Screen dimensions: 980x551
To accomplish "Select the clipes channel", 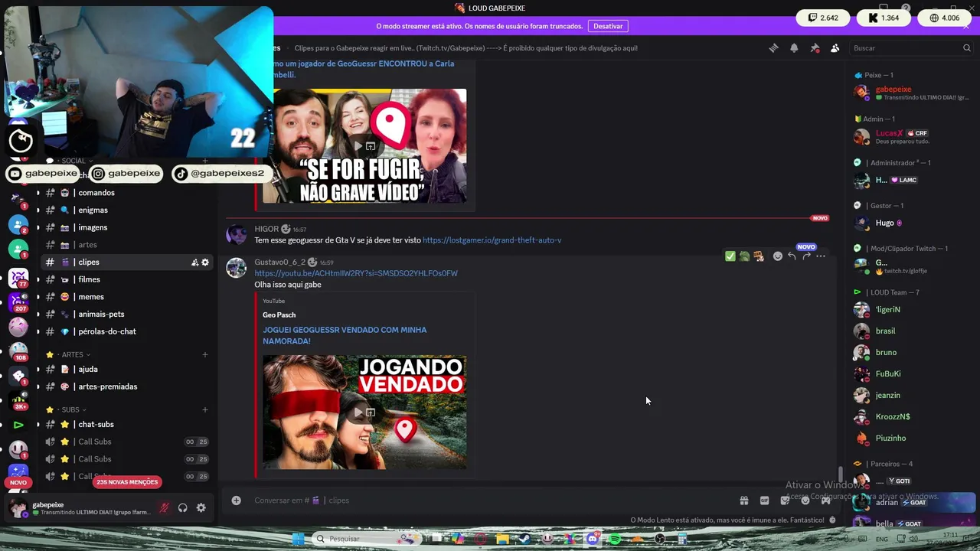I will pyautogui.click(x=126, y=262).
